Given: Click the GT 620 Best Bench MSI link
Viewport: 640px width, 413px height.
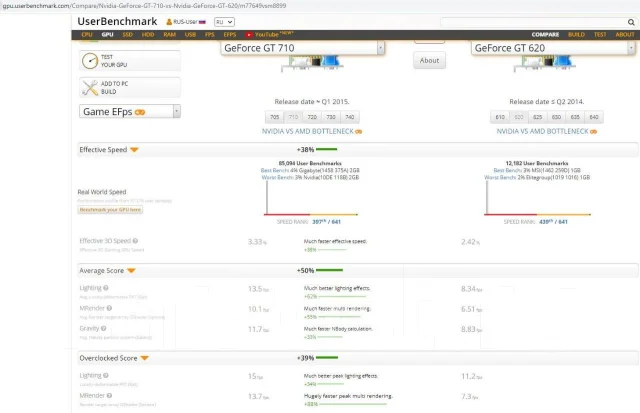Looking at the screenshot, I should pyautogui.click(x=537, y=170).
